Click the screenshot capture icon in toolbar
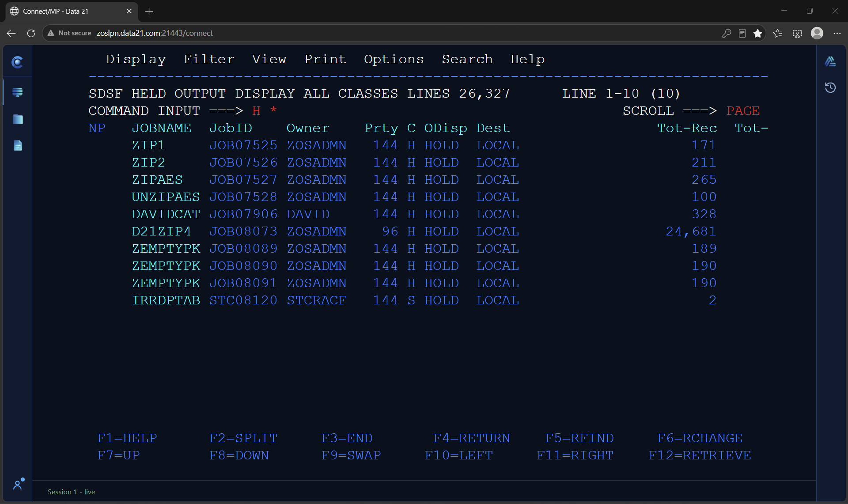 click(x=797, y=33)
